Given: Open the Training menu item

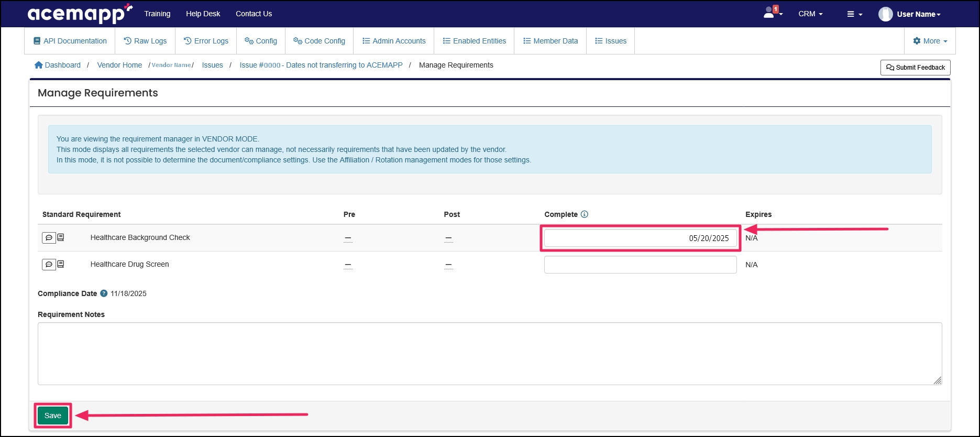Looking at the screenshot, I should pos(157,14).
